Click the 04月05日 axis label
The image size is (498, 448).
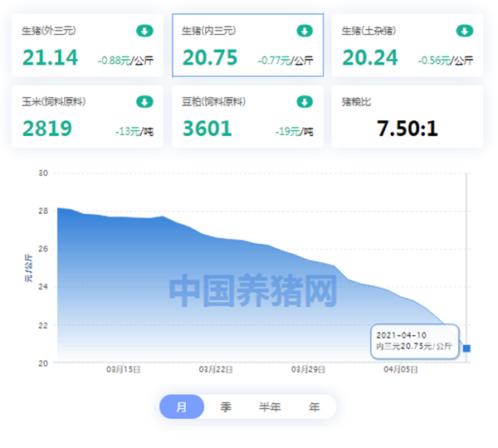point(401,369)
